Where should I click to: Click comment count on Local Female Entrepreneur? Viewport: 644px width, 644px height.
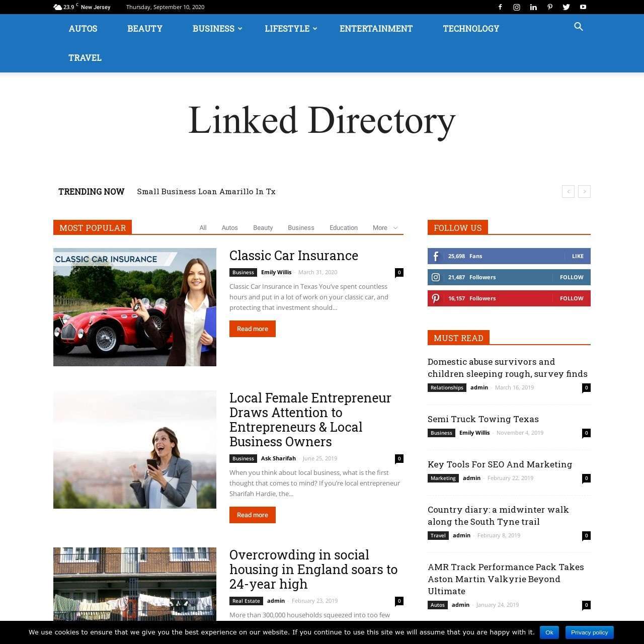[x=399, y=458]
